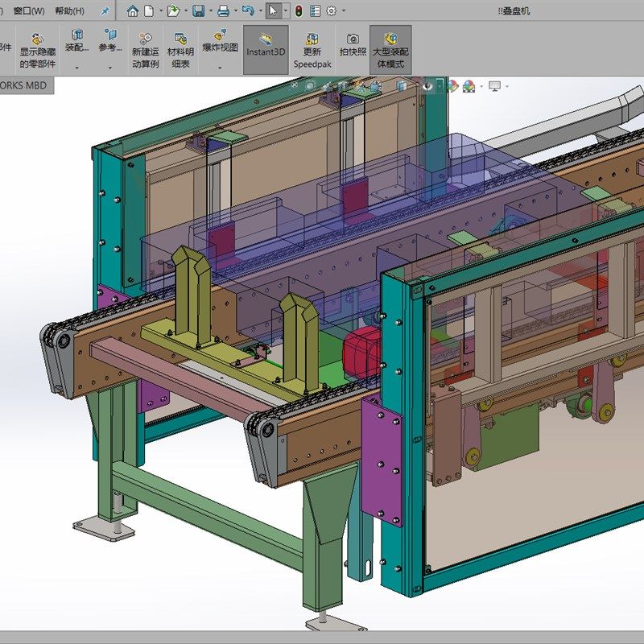Click the Take Snapshot (拍快照) camera button
The image size is (644, 644).
pos(353,44)
